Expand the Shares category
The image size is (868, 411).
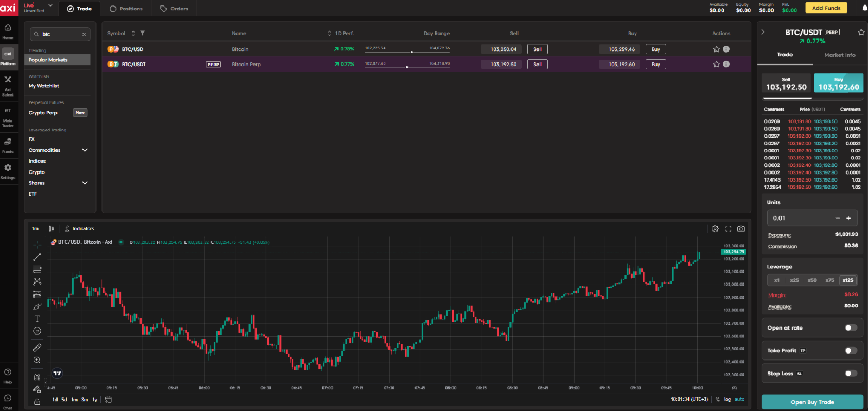(85, 183)
